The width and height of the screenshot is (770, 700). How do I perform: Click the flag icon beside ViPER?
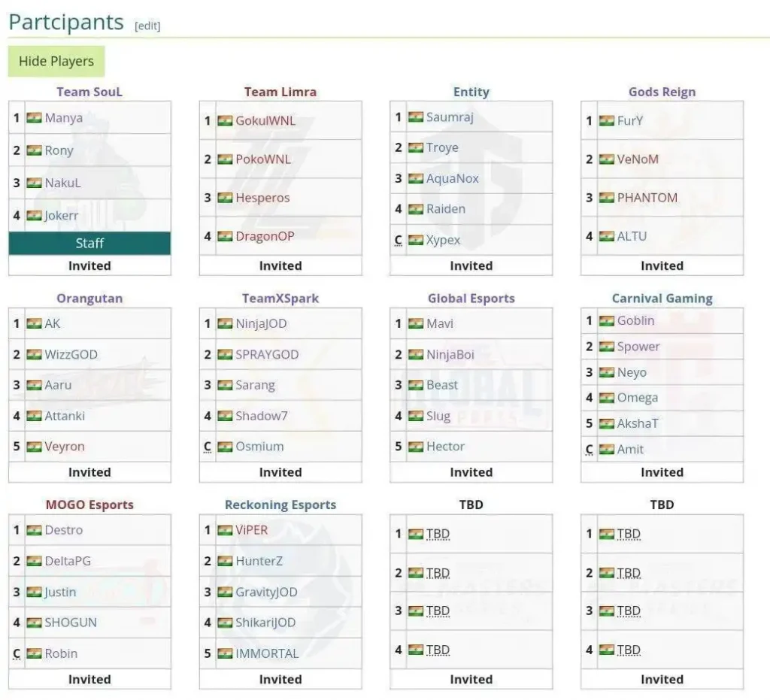point(225,530)
